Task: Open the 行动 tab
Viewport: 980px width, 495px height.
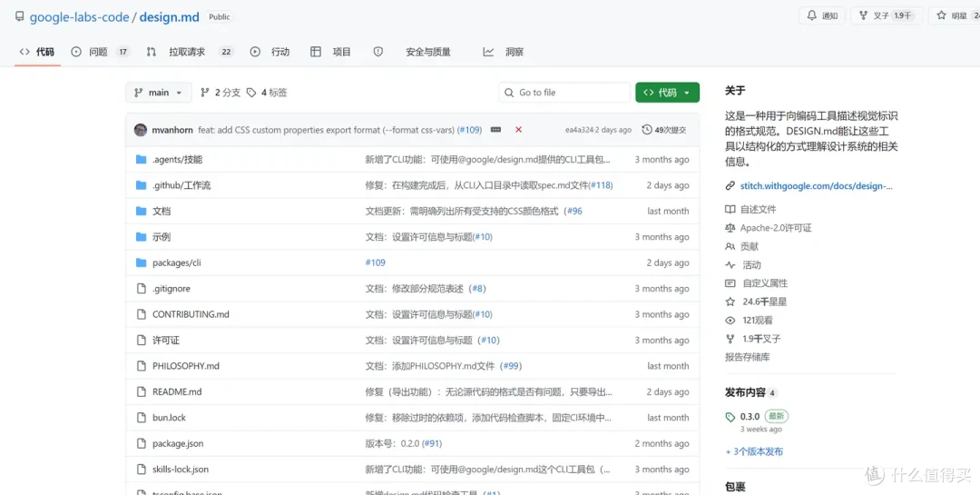Action: point(270,52)
